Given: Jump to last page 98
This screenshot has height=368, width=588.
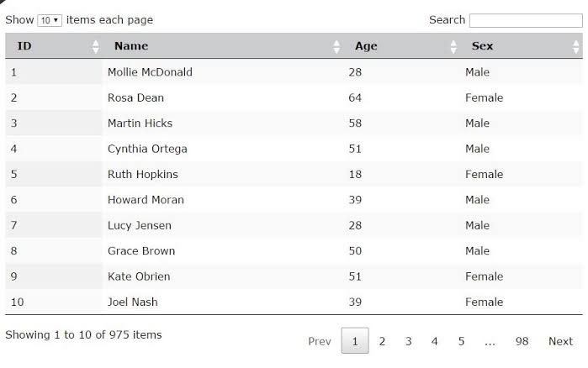Looking at the screenshot, I should tap(522, 341).
